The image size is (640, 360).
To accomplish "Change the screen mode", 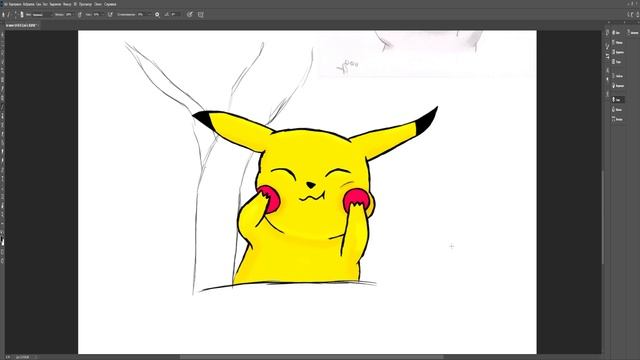I will pos(2,260).
